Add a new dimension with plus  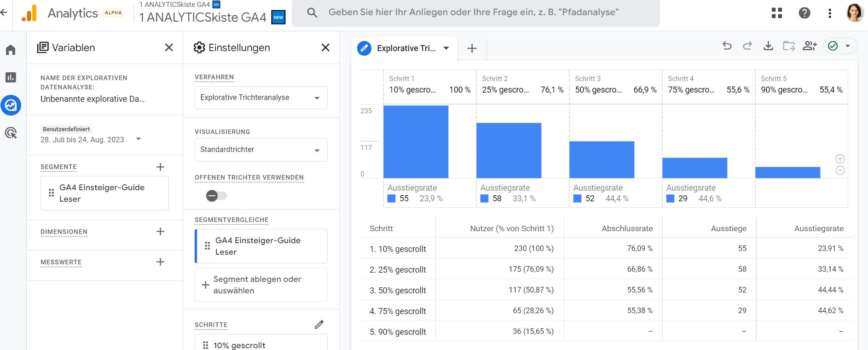click(160, 232)
